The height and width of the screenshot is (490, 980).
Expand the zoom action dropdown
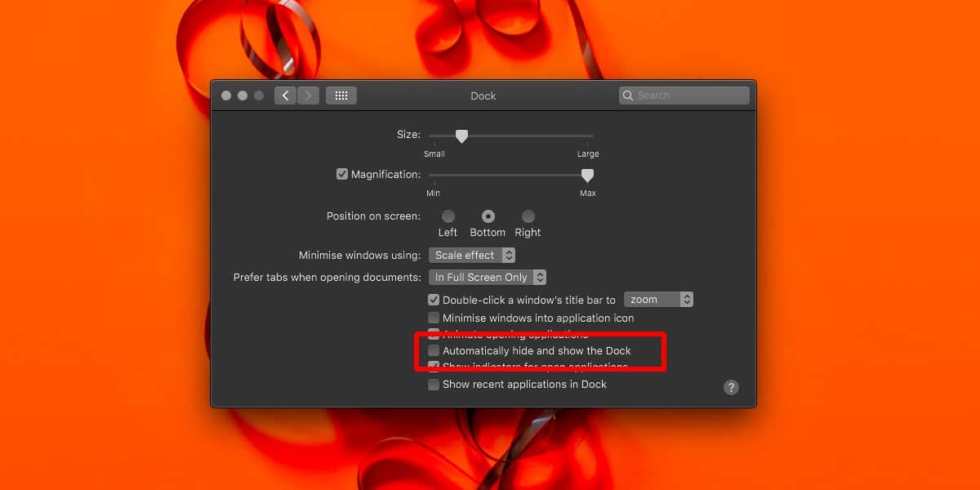(659, 300)
